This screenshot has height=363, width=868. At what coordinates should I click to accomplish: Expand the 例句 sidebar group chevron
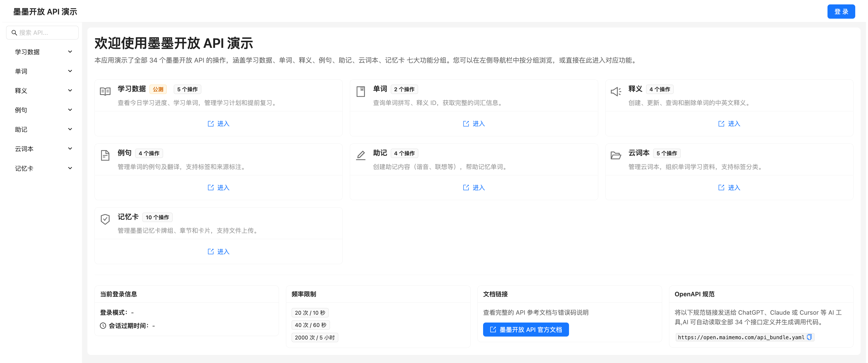70,110
